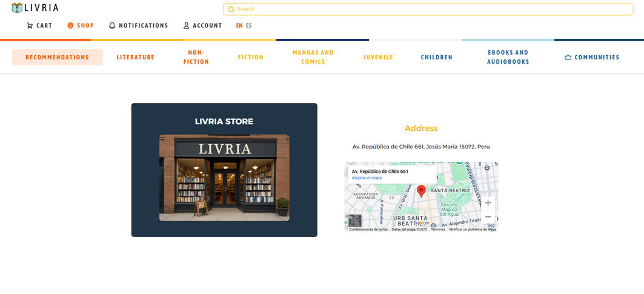Viewport: 644px width, 294px height.
Task: Zoom in on the map with plus
Action: point(488,202)
